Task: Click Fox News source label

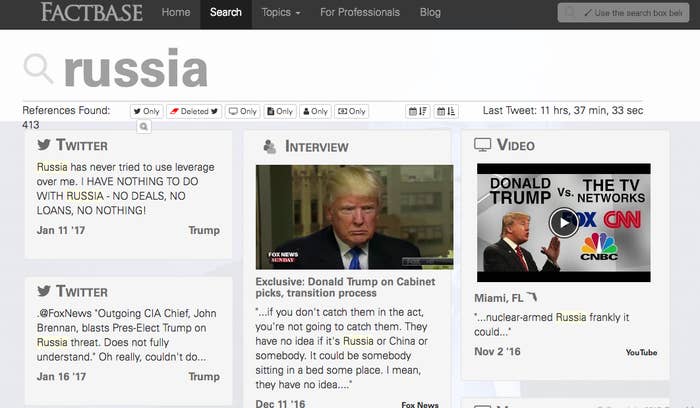Action: click(420, 404)
